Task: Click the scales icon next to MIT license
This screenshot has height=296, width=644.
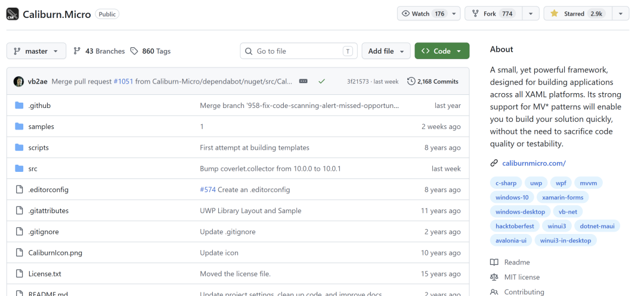Action: coord(494,277)
